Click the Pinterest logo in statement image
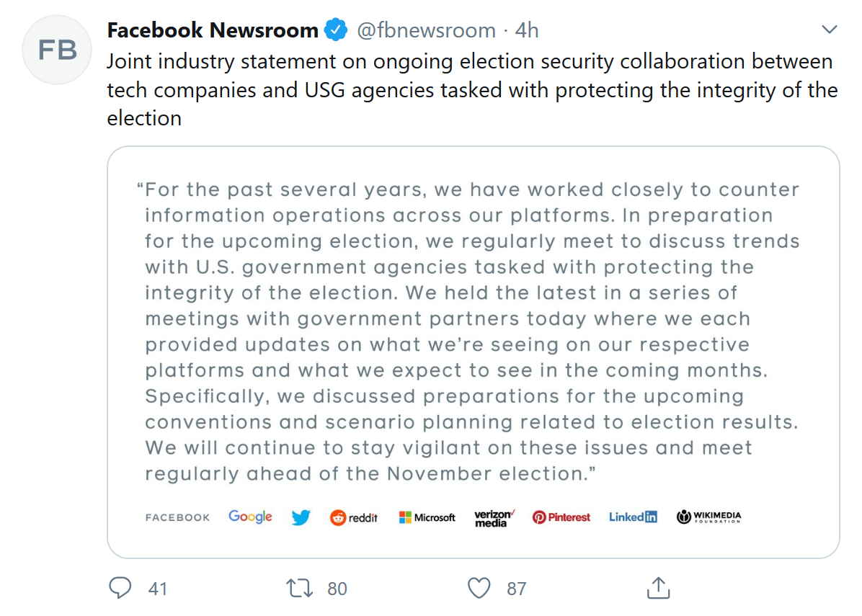 [561, 517]
